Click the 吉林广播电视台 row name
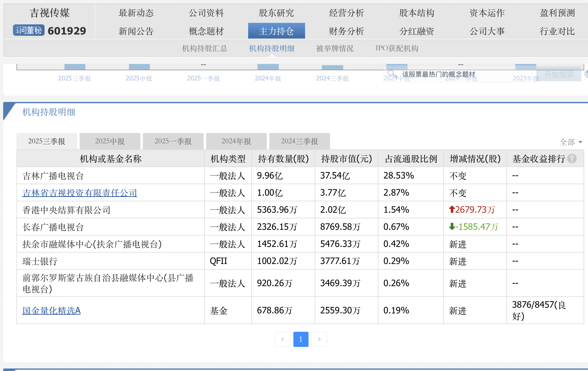 (53, 176)
